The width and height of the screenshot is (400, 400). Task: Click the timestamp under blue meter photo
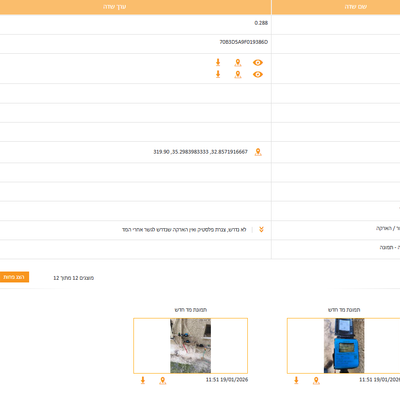[x=379, y=380]
